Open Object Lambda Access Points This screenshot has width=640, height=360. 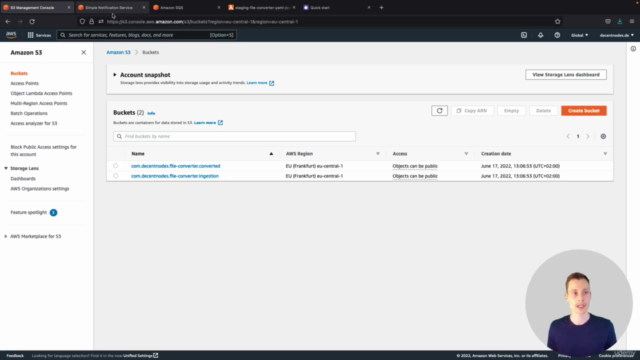coord(41,93)
